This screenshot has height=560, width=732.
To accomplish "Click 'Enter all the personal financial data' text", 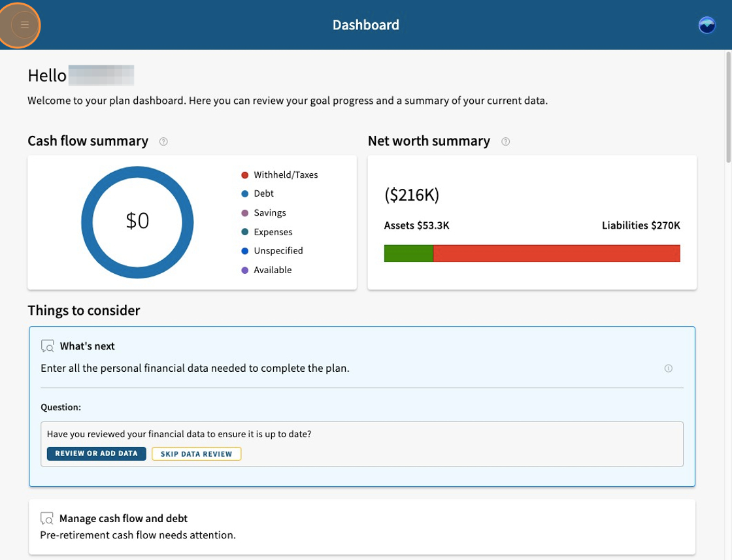I will point(195,368).
